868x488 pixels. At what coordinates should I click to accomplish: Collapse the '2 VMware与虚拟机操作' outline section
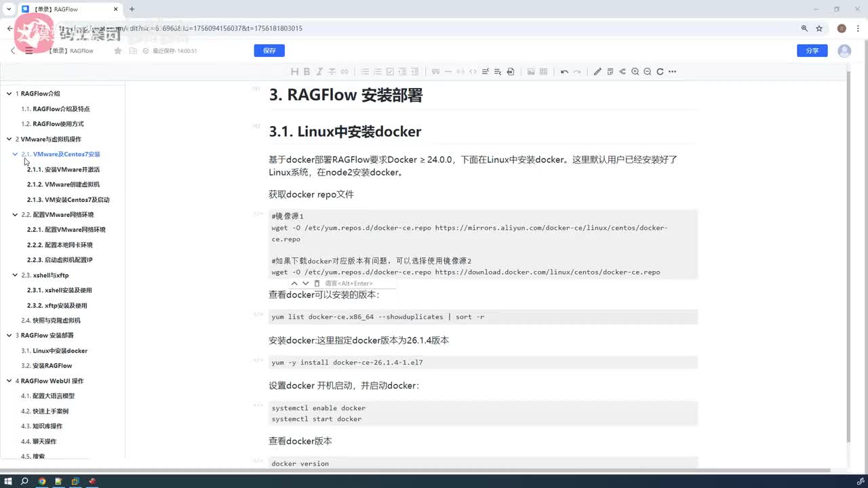pos(9,139)
